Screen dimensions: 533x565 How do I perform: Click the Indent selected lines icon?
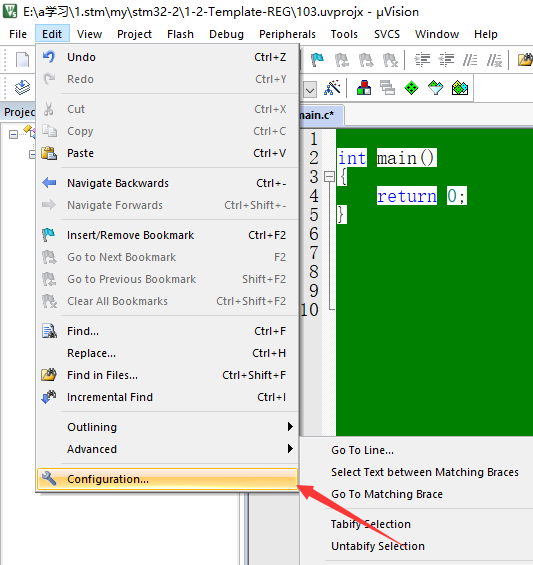pos(422,59)
